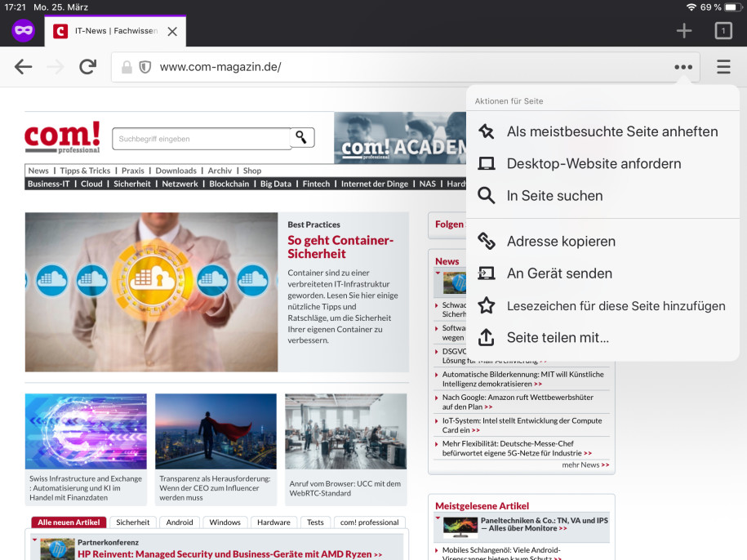This screenshot has width=747, height=560.
Task: Select the 'Alle neuen Artikel' tab
Action: point(69,522)
